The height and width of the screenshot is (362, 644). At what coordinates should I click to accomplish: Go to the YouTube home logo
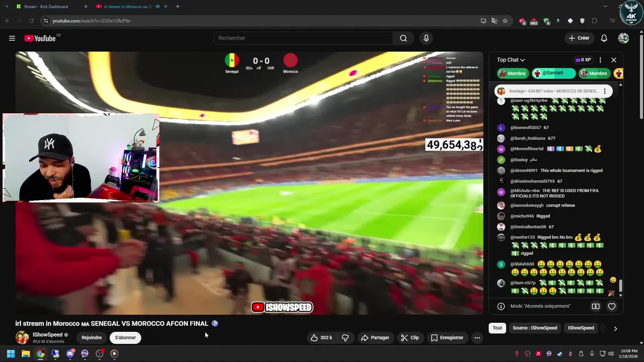(40, 38)
